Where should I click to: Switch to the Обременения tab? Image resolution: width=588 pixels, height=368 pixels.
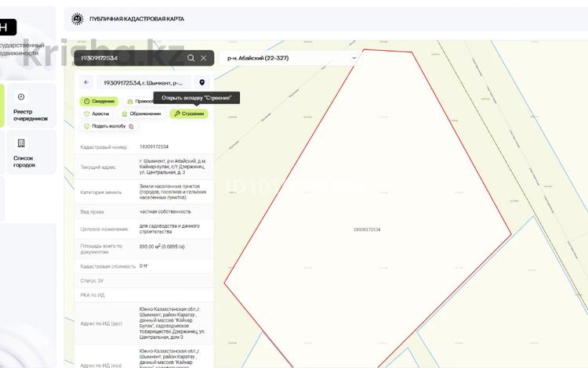click(x=141, y=114)
